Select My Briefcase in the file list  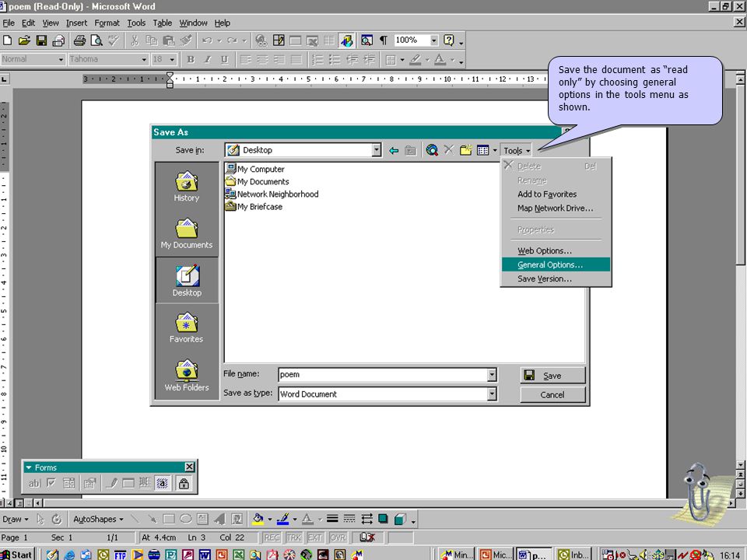(x=254, y=207)
